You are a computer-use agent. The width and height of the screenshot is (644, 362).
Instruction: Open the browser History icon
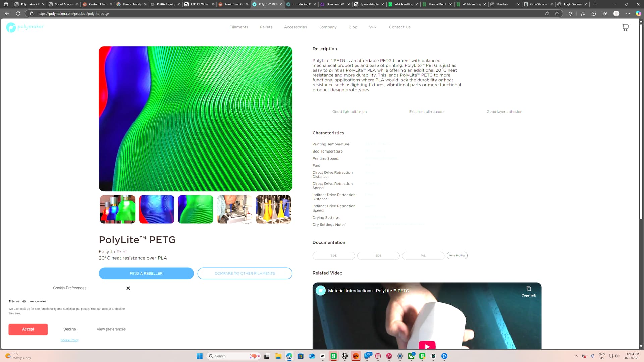tap(594, 14)
